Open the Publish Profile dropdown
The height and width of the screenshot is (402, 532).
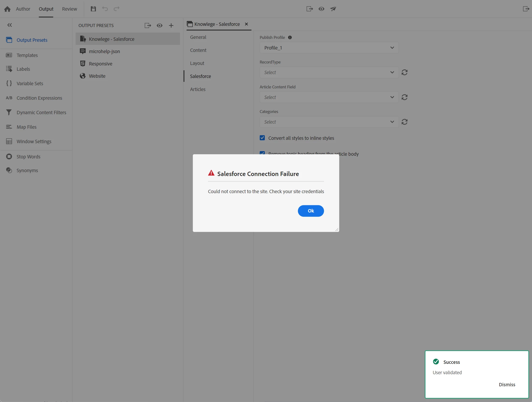(x=329, y=48)
